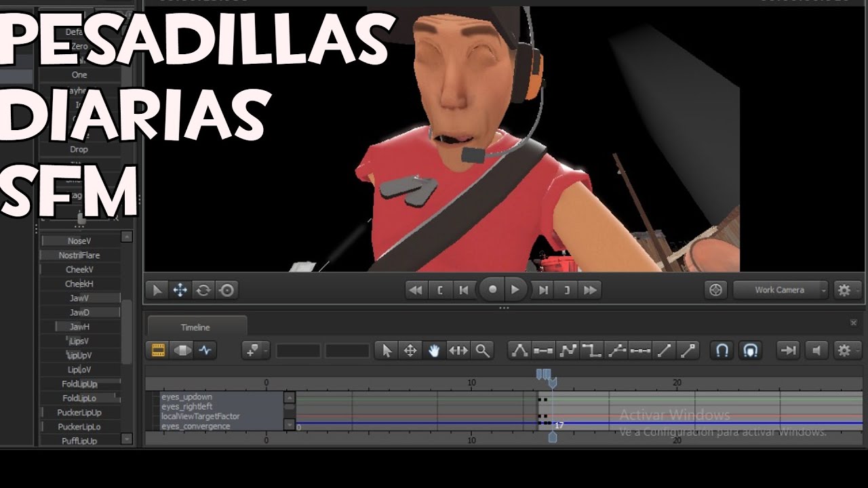Click the rewind playback button
This screenshot has height=488, width=868.
416,290
